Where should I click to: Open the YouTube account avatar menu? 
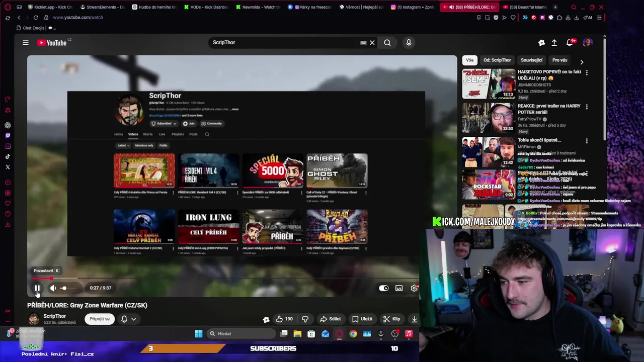(587, 43)
